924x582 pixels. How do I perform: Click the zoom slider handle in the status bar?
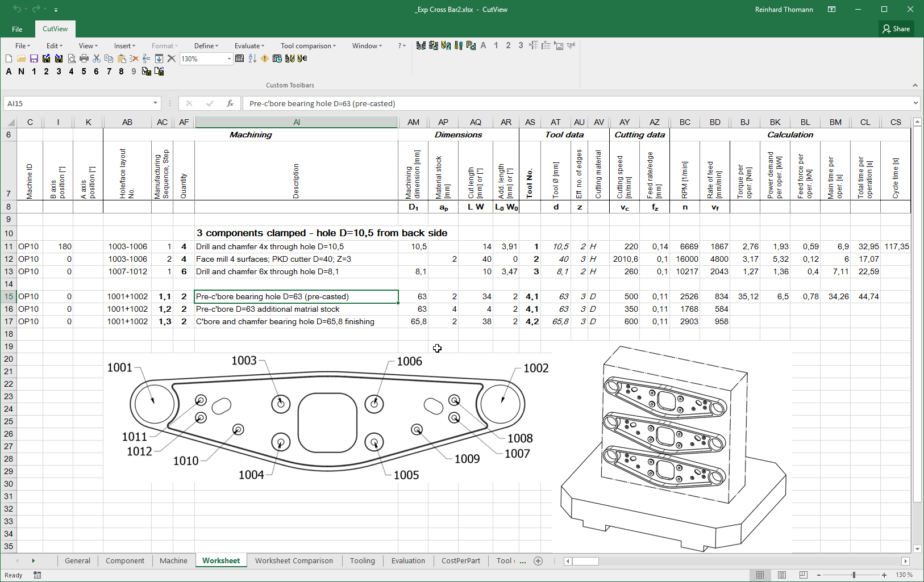pyautogui.click(x=854, y=575)
